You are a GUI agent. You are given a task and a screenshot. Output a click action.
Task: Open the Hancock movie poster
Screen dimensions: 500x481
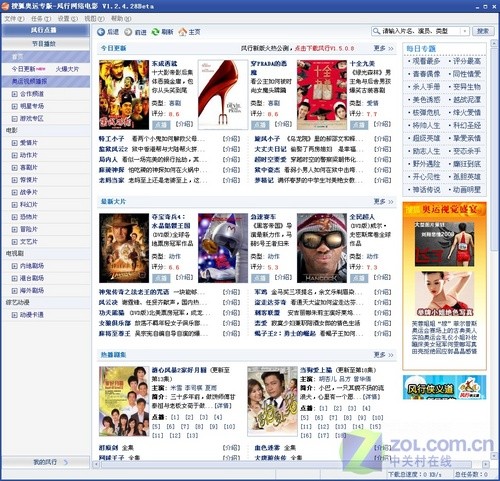[x=322, y=248]
